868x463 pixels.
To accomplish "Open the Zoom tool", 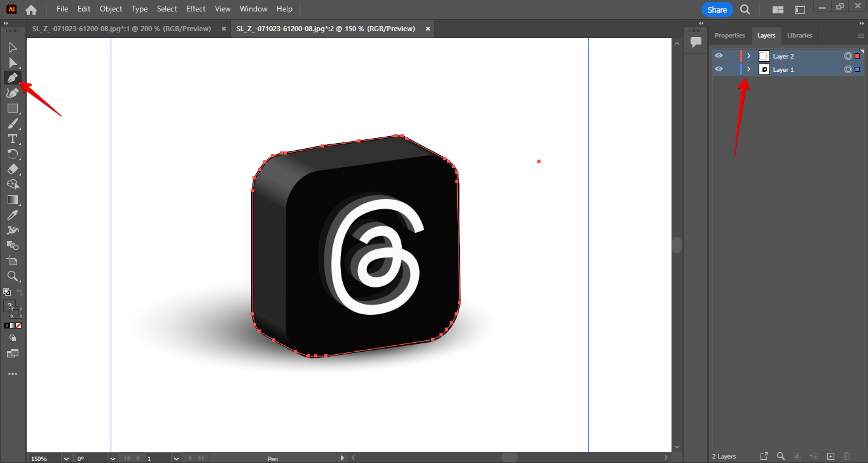I will tap(13, 276).
